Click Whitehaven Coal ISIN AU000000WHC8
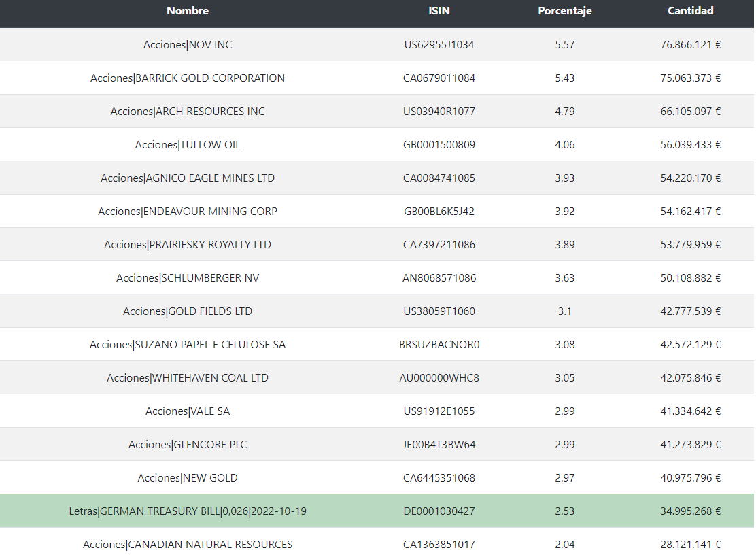The image size is (756, 557). (439, 378)
